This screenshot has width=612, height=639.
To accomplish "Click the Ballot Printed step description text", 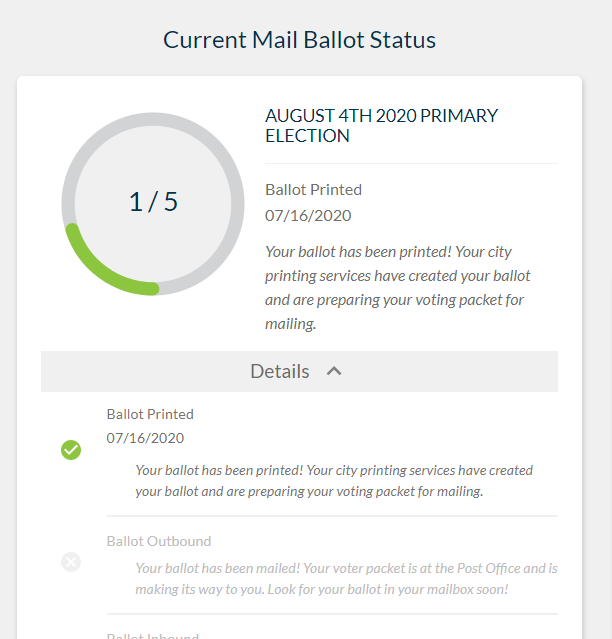I will [334, 481].
